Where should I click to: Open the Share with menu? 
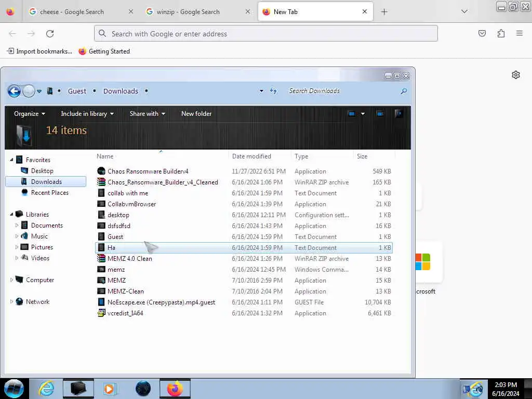pos(147,114)
